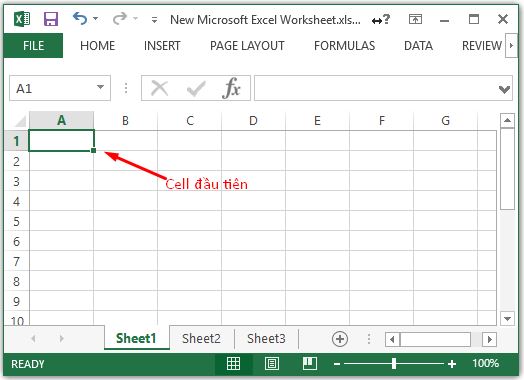Image resolution: width=524 pixels, height=380 pixels.
Task: Click the vertical scrollbar up arrow
Action: (507, 121)
